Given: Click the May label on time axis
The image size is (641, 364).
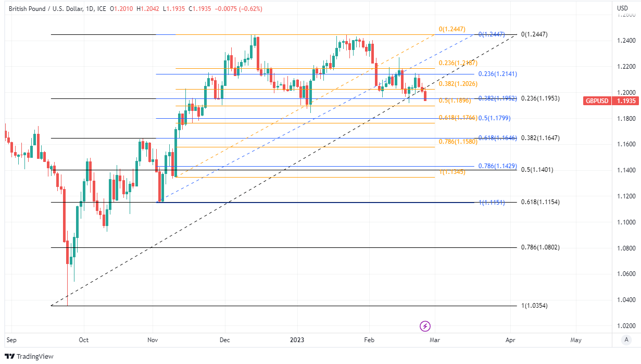Looking at the screenshot, I should click(x=576, y=340).
